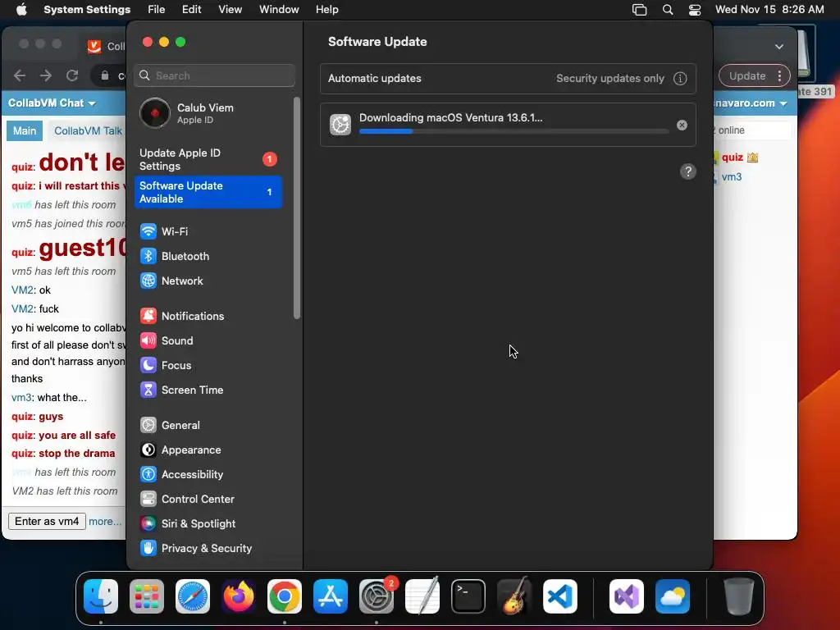
Task: Open the Window menu
Action: pos(279,10)
